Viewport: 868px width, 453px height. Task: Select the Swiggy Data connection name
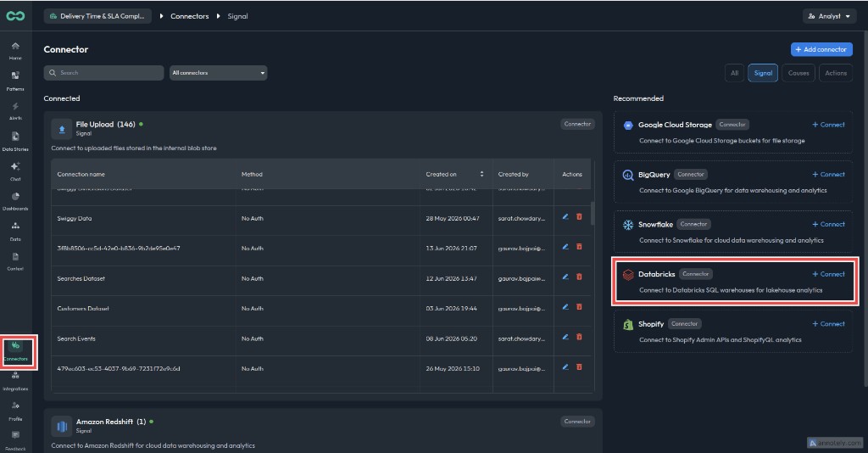[75, 218]
